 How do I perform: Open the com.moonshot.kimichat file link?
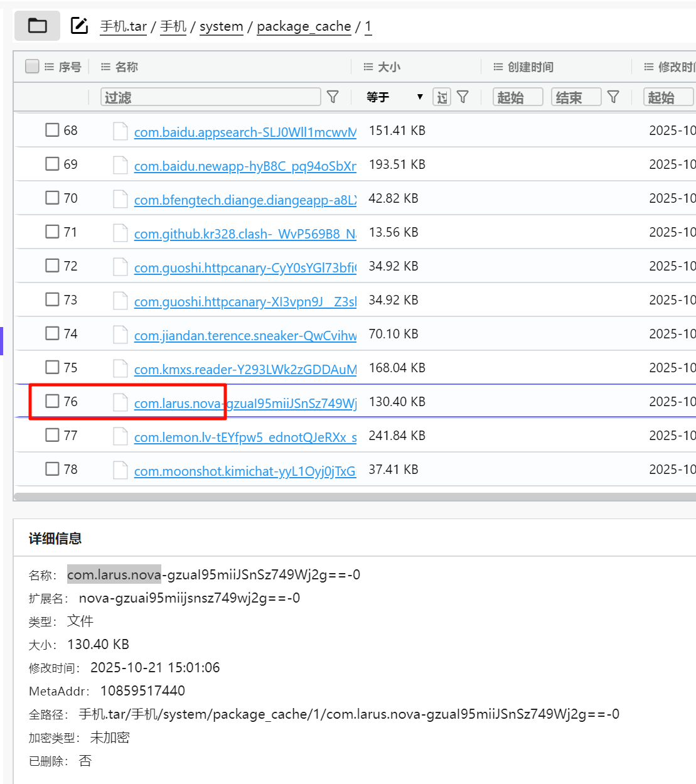(245, 471)
